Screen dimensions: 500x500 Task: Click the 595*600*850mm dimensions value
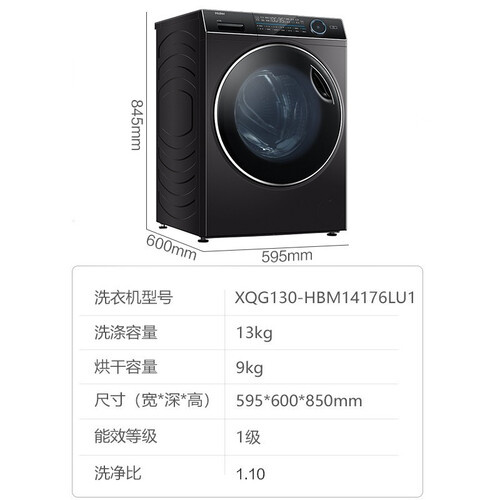coord(299,401)
